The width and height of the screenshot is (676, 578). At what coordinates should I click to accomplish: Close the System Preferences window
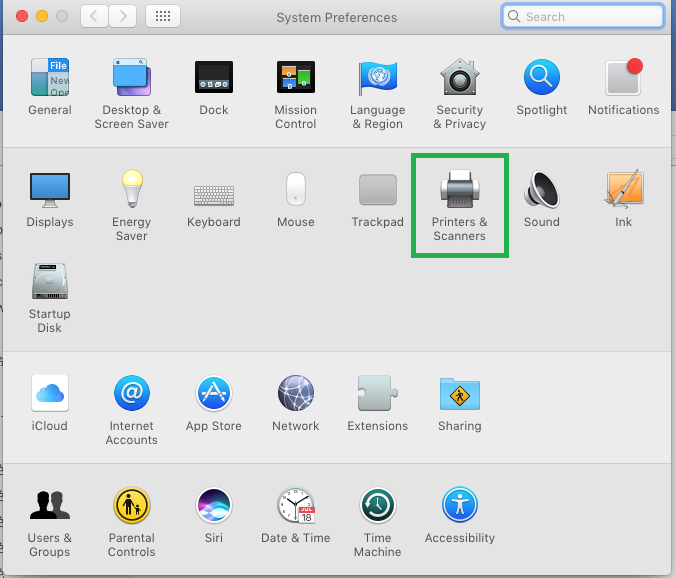(22, 16)
